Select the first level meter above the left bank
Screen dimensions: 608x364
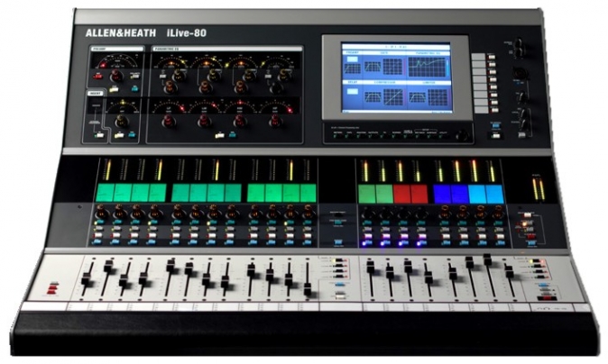(108, 169)
